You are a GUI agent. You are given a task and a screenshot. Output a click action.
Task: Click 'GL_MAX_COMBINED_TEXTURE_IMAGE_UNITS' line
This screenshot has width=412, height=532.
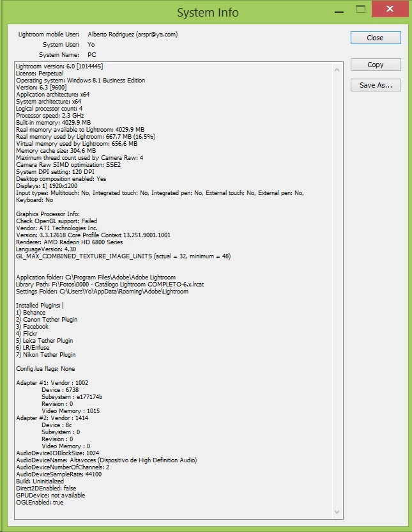click(123, 256)
